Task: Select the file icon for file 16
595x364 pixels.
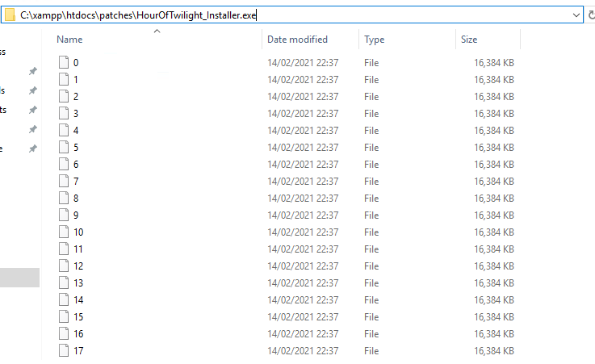Action: 64,333
